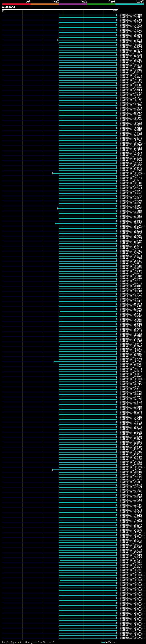This screenshot has height=644, width=146.
Task: Open hit UniRef100_P33627
Action: point(131,72)
